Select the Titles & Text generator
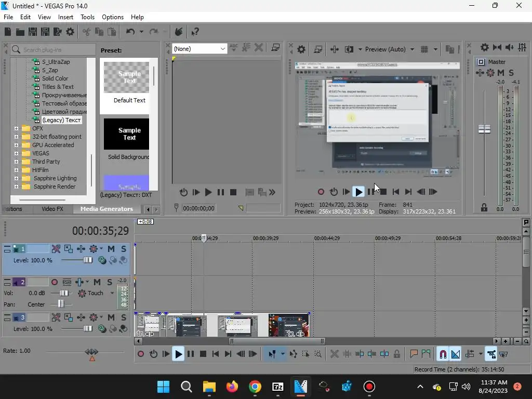Viewport: 532px width, 399px height. point(58,87)
